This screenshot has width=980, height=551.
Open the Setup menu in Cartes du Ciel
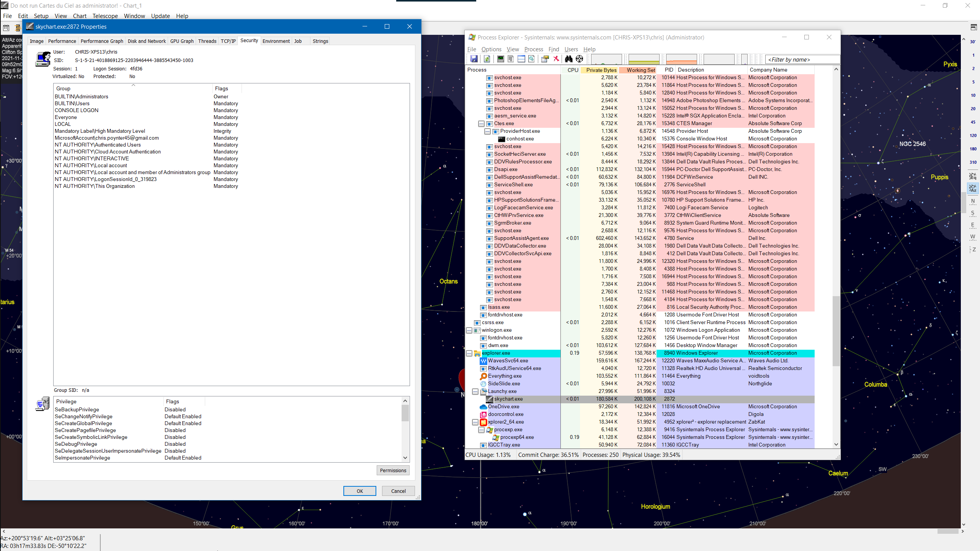(41, 16)
